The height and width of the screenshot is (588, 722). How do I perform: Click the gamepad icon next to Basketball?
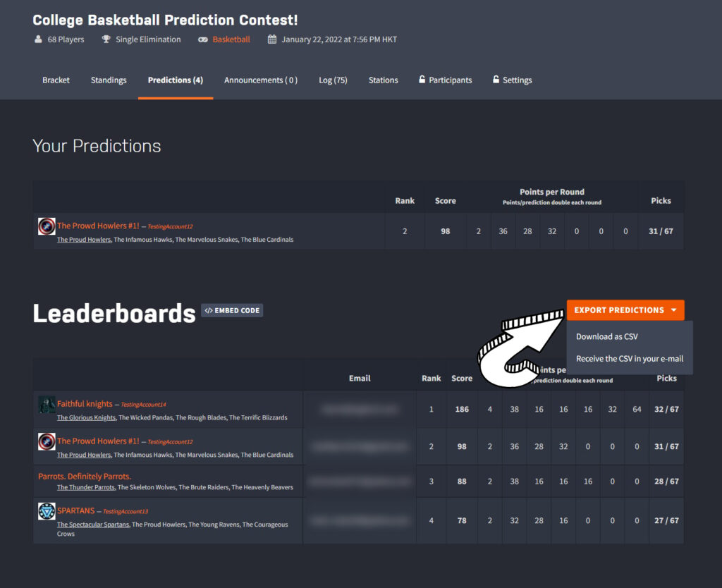click(202, 39)
